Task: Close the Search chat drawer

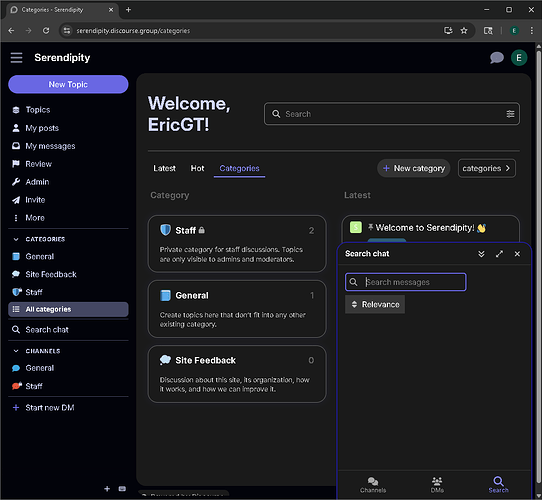Action: (517, 254)
